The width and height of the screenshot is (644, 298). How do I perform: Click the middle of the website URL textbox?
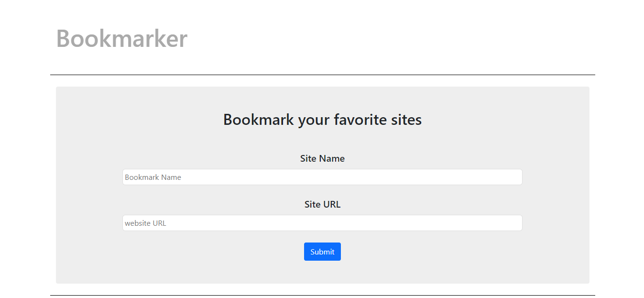point(322,223)
